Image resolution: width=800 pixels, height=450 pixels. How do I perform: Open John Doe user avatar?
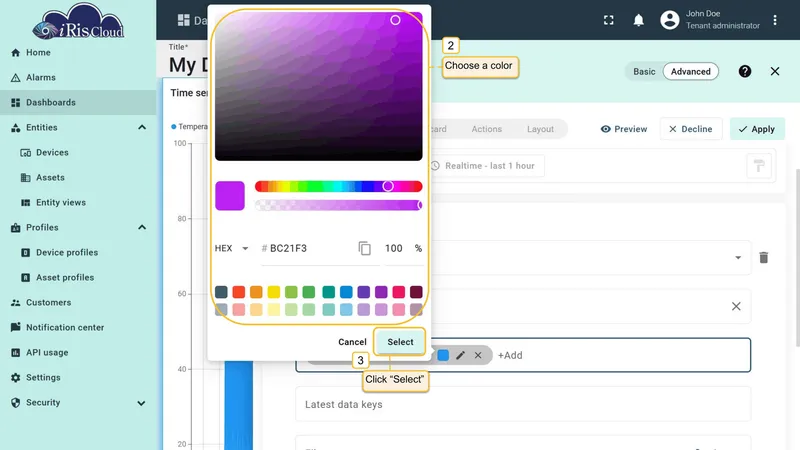tap(669, 20)
